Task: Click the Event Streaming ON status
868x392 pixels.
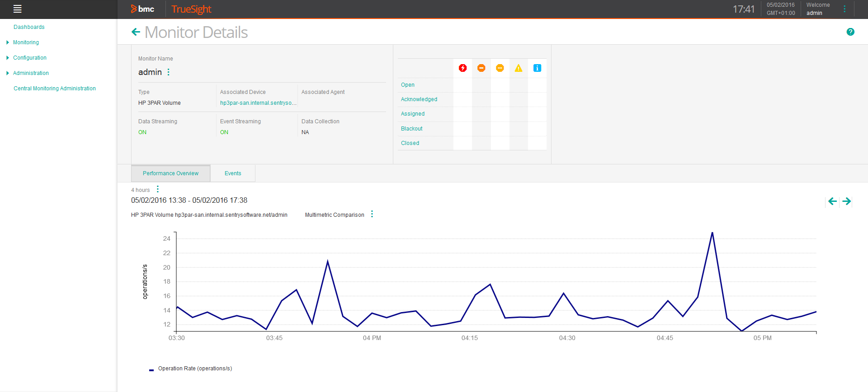Action: 224,132
